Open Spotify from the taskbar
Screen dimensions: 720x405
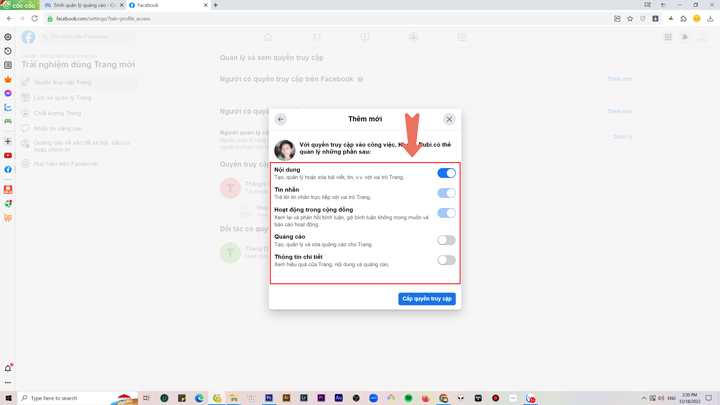(x=408, y=398)
